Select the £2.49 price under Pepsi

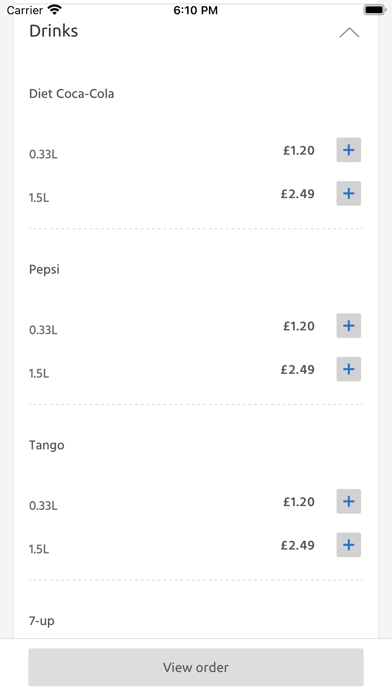(297, 370)
